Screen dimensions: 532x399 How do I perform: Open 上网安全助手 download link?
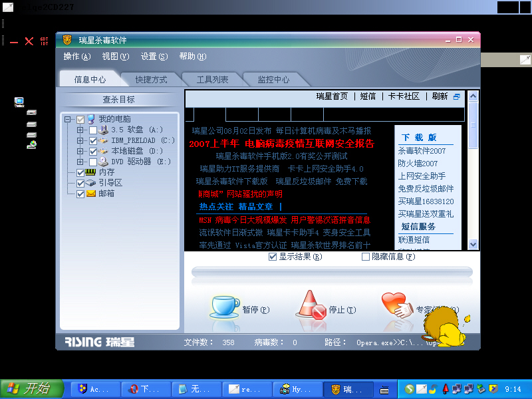pos(422,176)
